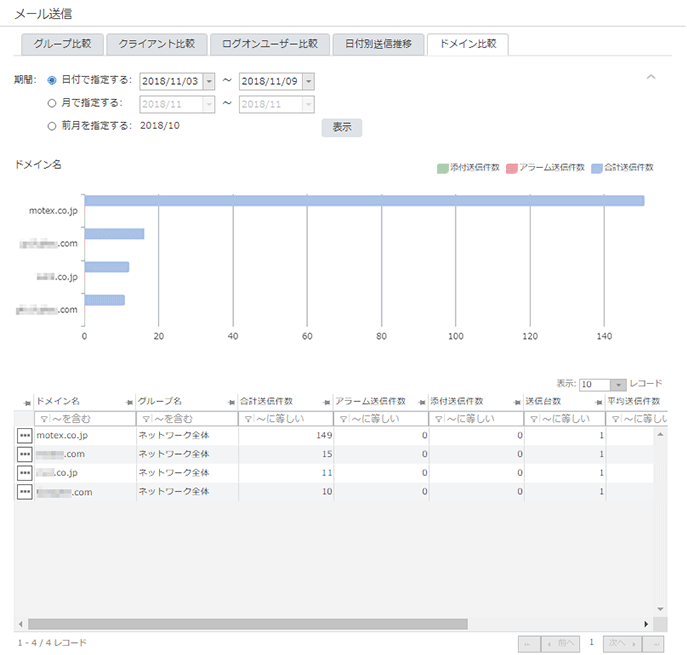Click filter icon in グループ名 filter box
This screenshot has width=687, height=655.
point(145,419)
